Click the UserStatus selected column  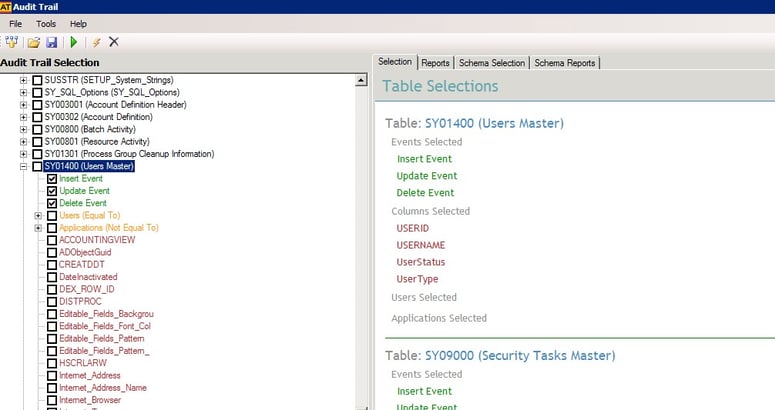coord(421,262)
